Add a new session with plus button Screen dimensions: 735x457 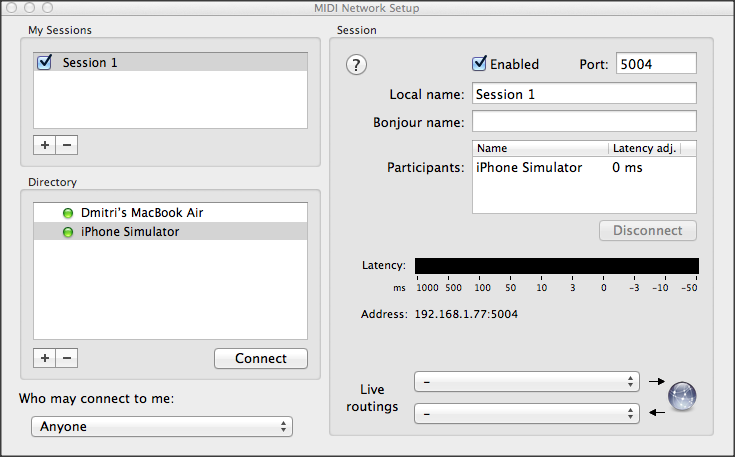44,145
